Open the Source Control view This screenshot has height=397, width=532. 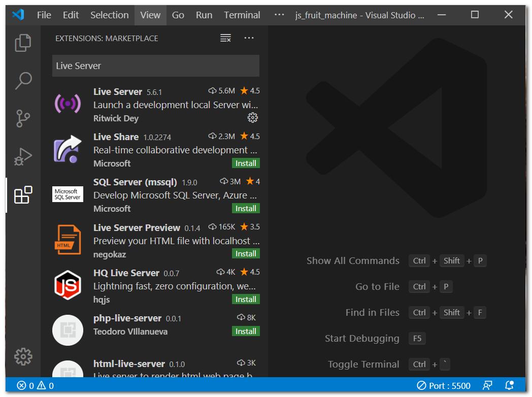[x=23, y=118]
